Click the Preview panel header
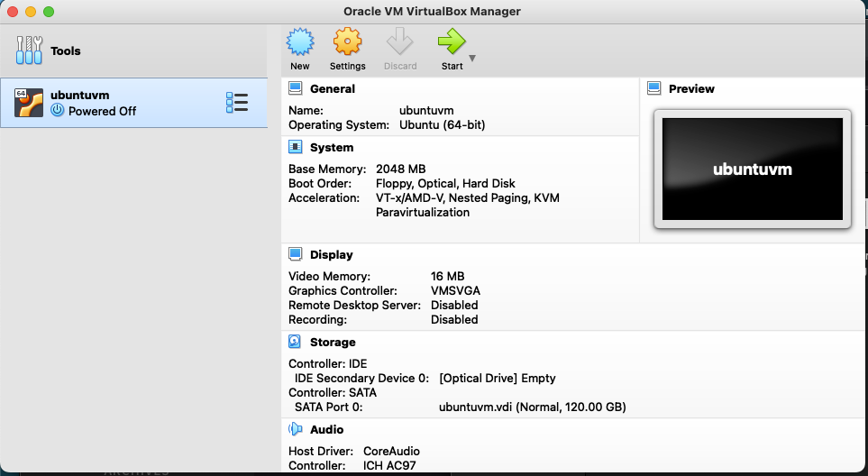The width and height of the screenshot is (868, 476). pos(691,88)
